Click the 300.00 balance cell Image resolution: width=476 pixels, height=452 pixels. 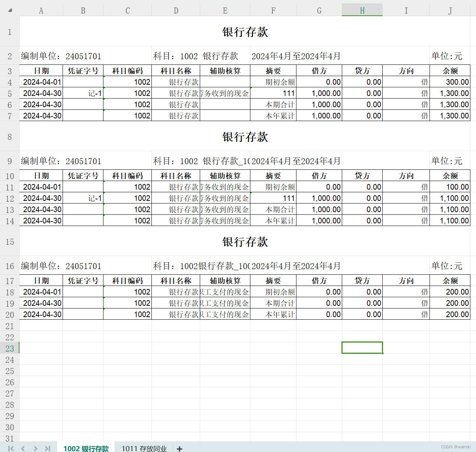[450, 82]
